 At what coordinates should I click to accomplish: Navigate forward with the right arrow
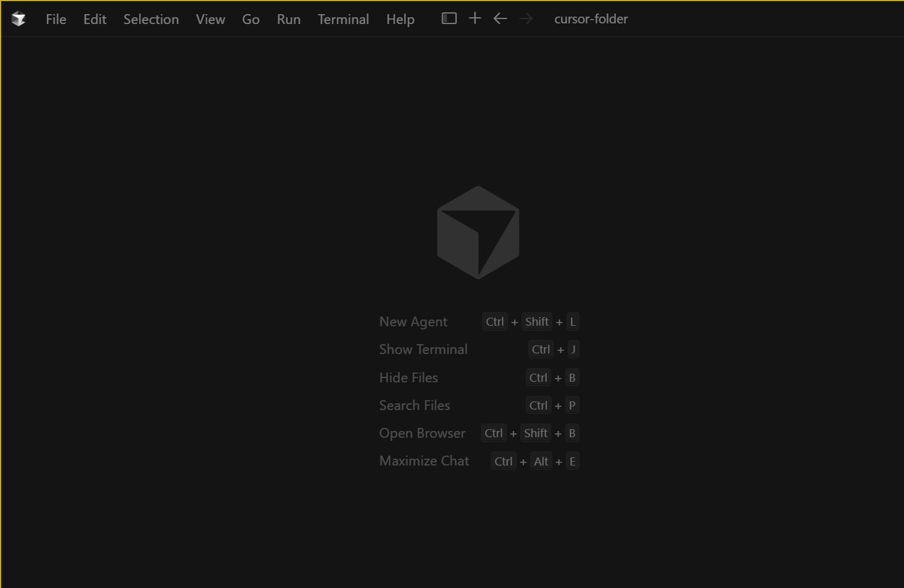526,18
